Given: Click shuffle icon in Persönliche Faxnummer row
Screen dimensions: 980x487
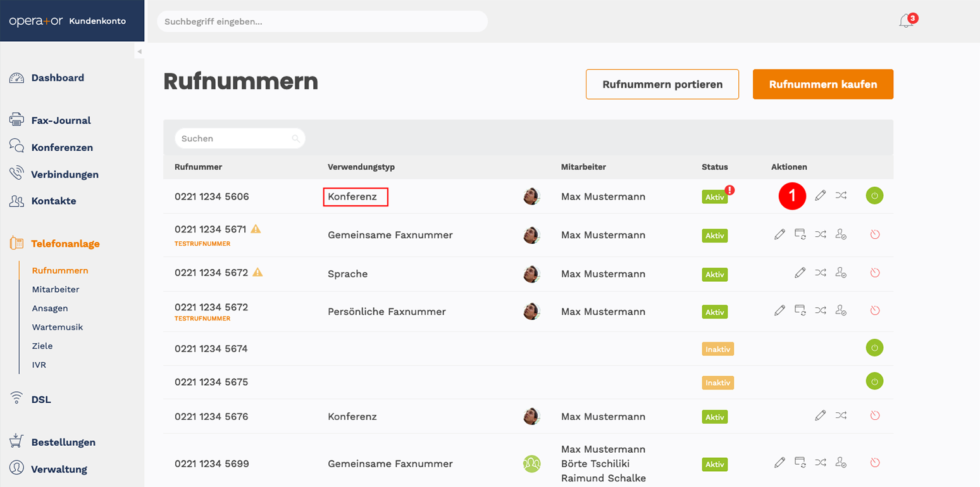Looking at the screenshot, I should coord(821,310).
